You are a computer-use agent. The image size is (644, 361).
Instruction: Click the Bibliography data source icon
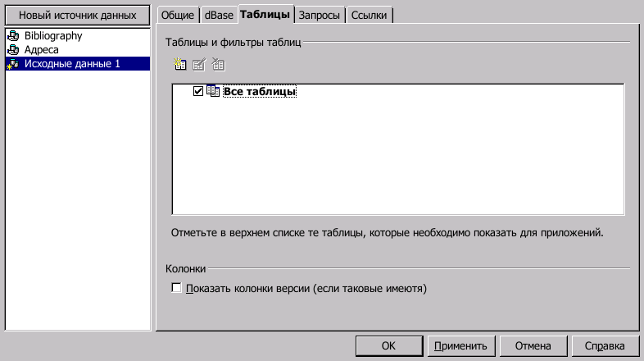[14, 36]
